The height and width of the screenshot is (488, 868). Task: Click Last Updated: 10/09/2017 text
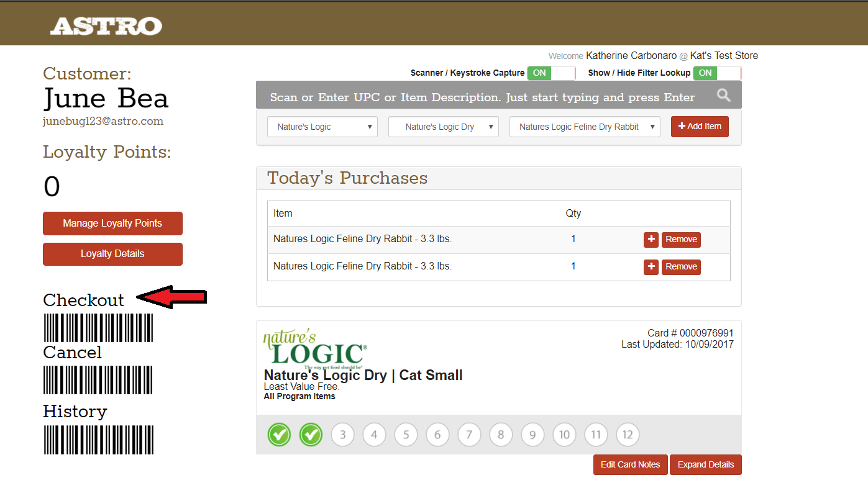point(677,344)
